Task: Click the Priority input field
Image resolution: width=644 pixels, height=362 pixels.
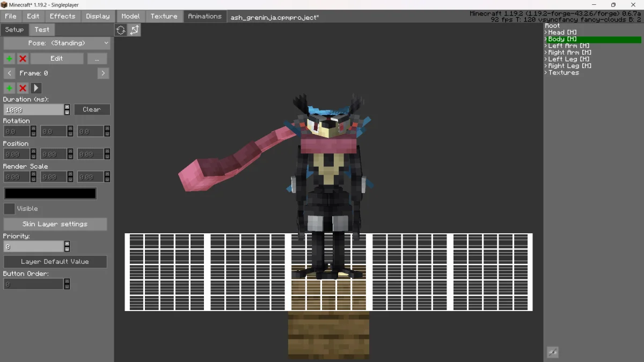Action: 34,246
